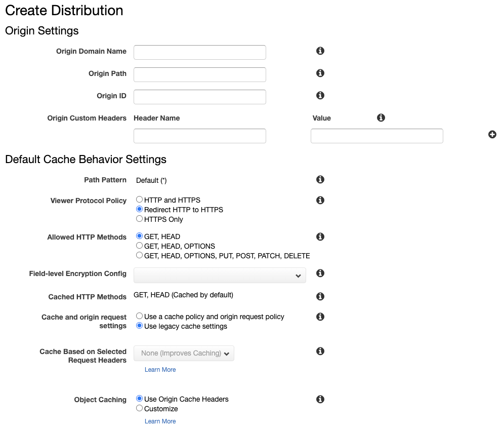Open Field-level Encryption Config dropdown

click(x=220, y=276)
